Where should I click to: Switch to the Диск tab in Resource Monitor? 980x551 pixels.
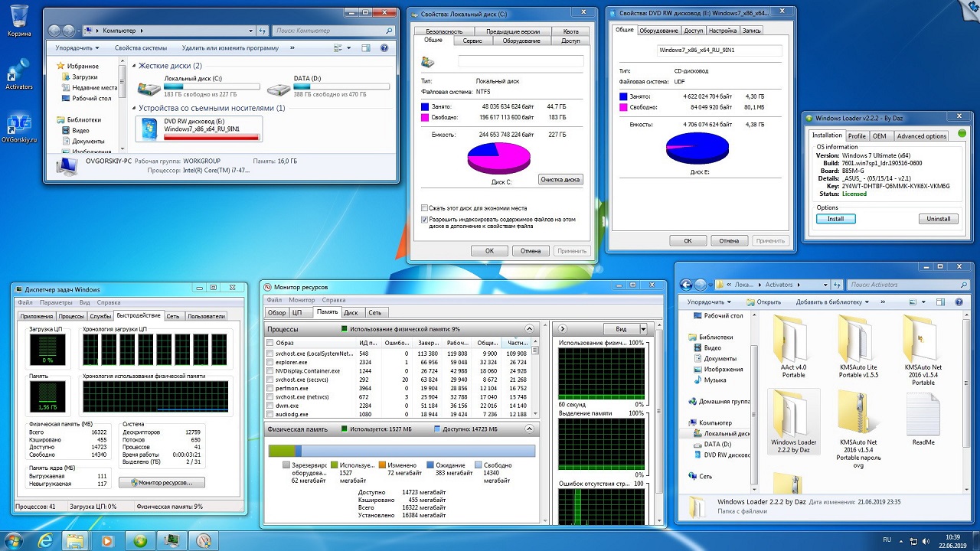pos(351,312)
